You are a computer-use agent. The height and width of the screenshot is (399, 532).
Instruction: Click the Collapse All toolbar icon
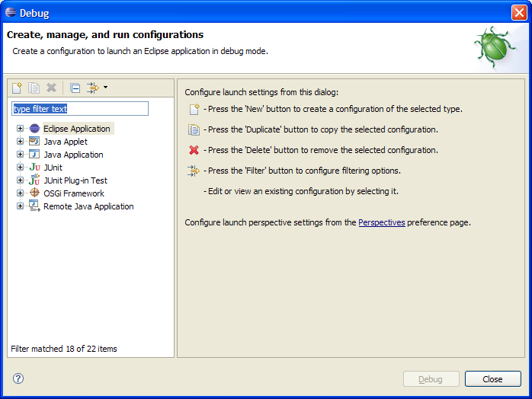pyautogui.click(x=75, y=88)
